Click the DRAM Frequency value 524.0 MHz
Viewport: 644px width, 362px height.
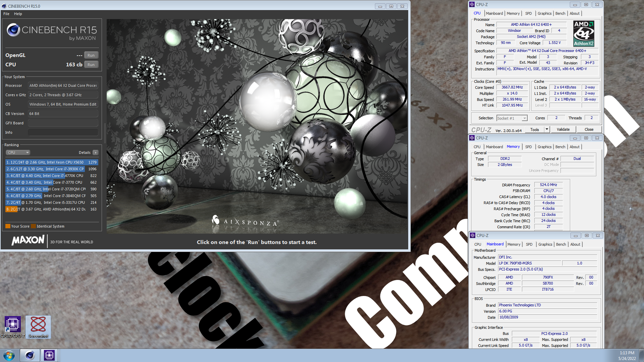pos(548,185)
